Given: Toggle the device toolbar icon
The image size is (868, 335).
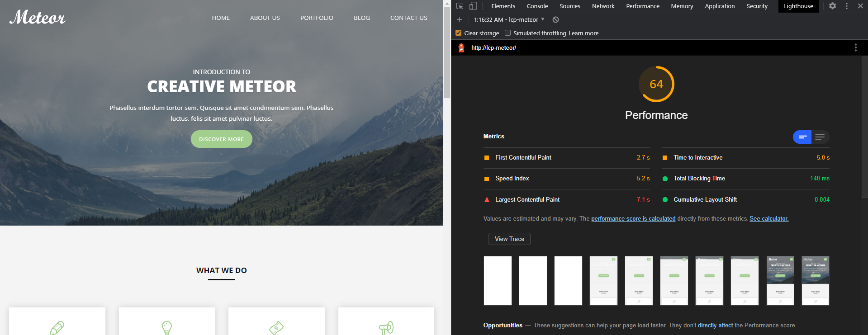Looking at the screenshot, I should pyautogui.click(x=473, y=6).
